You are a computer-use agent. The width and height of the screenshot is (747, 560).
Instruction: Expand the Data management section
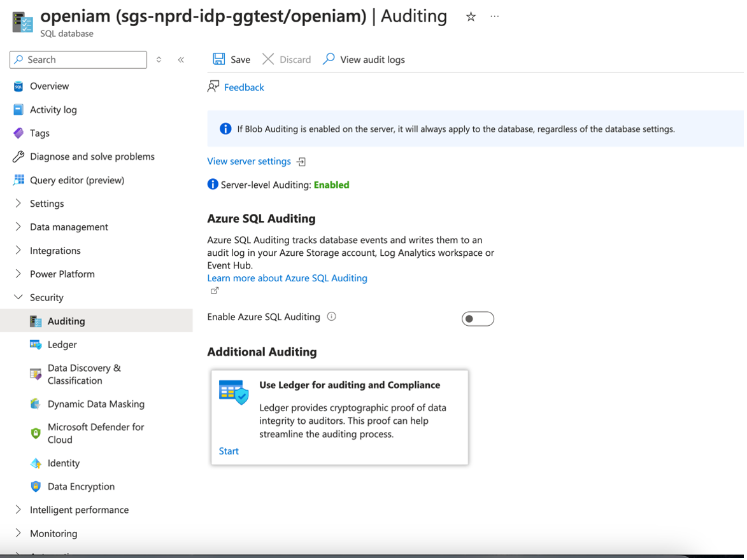18,227
